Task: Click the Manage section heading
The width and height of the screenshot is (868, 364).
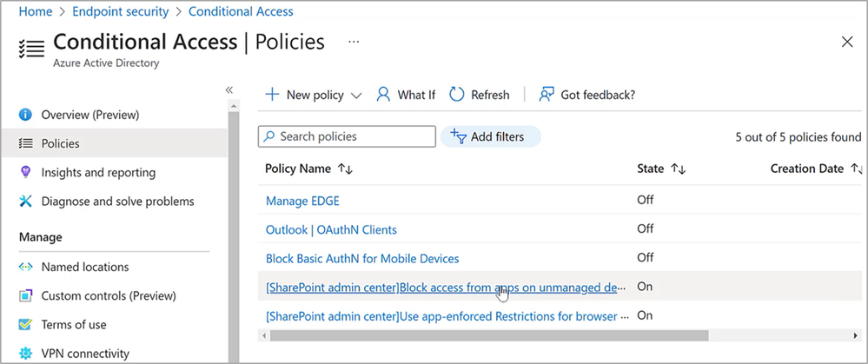Action: pyautogui.click(x=41, y=237)
